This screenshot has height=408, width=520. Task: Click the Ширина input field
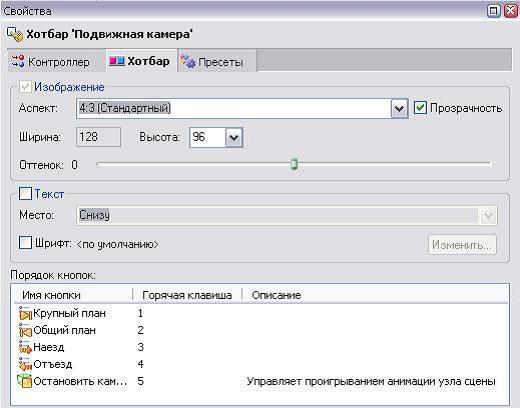point(98,137)
